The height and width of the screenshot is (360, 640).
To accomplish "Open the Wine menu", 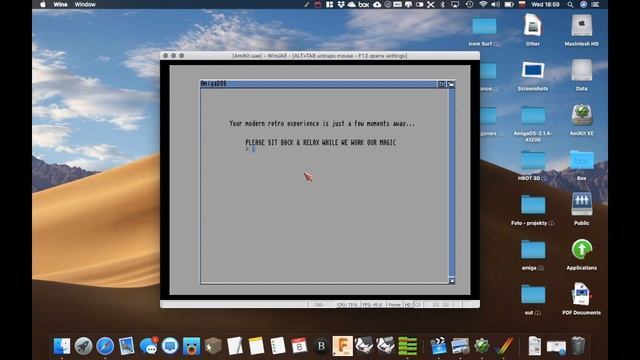I will (60, 4).
